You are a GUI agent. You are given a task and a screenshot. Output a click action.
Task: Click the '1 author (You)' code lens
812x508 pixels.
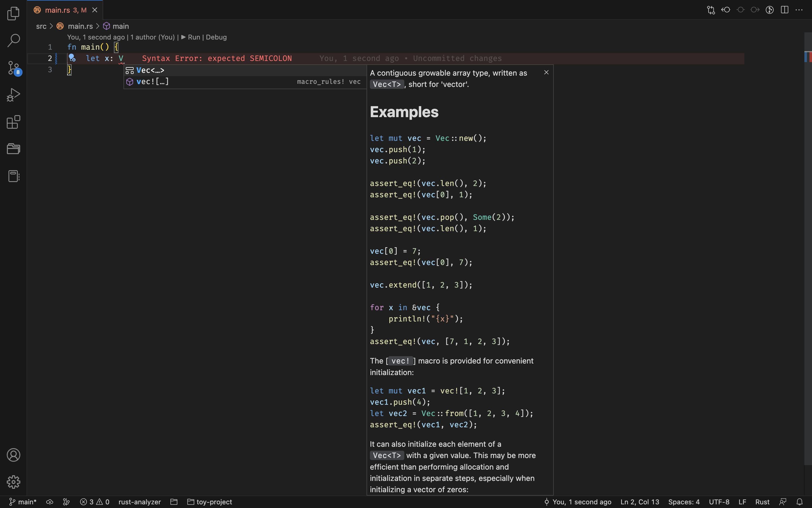pos(153,37)
